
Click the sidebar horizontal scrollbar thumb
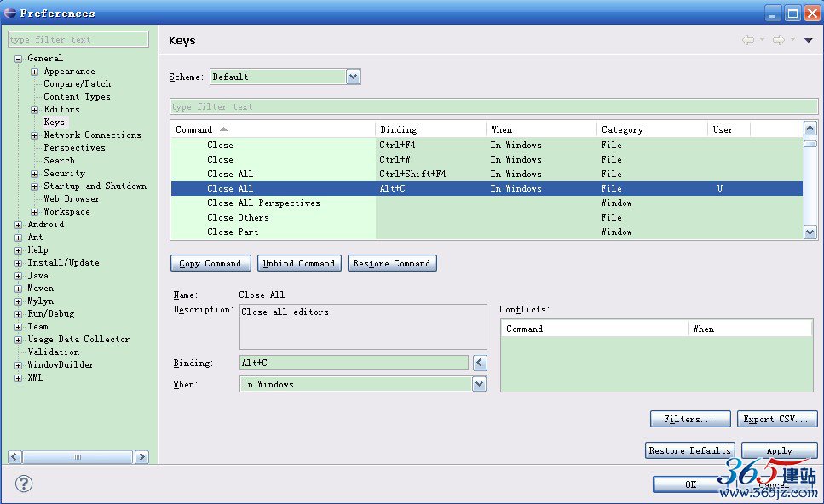click(78, 456)
